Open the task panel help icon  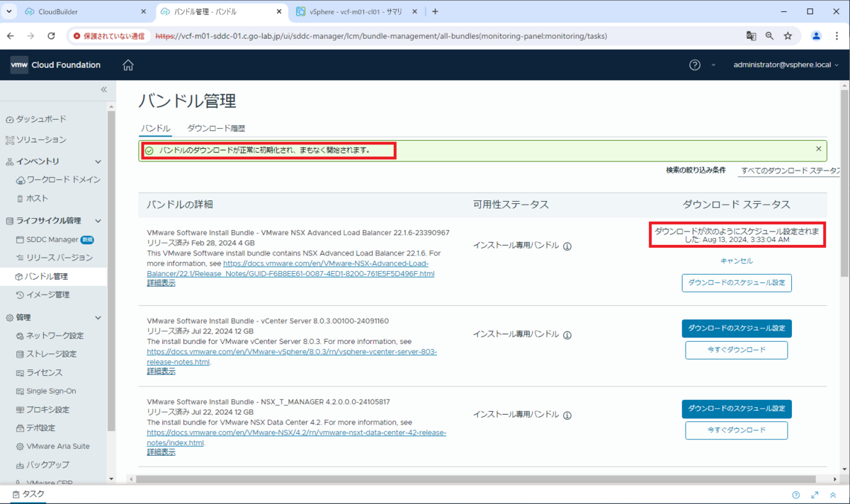pos(796,495)
